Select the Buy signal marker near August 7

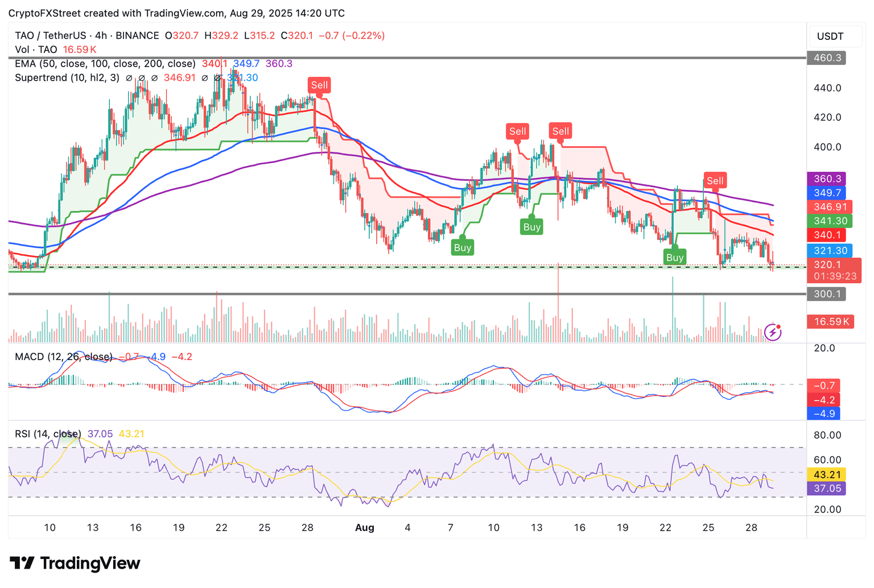pos(462,247)
